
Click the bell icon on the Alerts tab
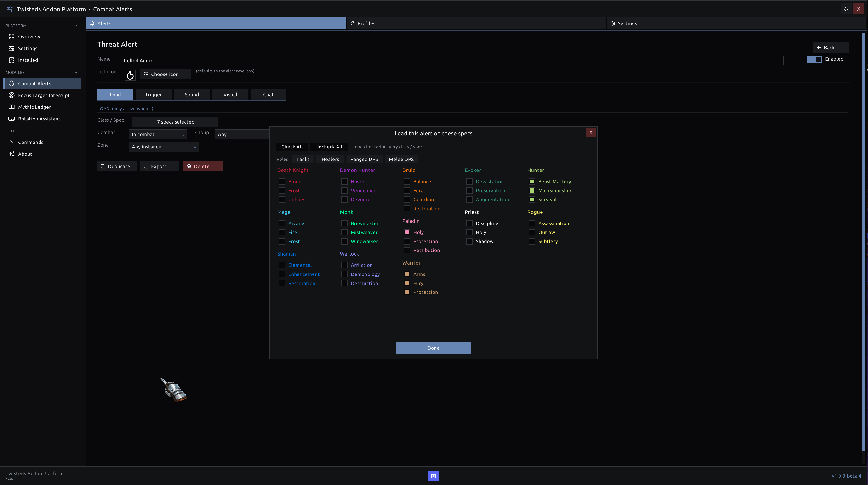click(x=92, y=23)
